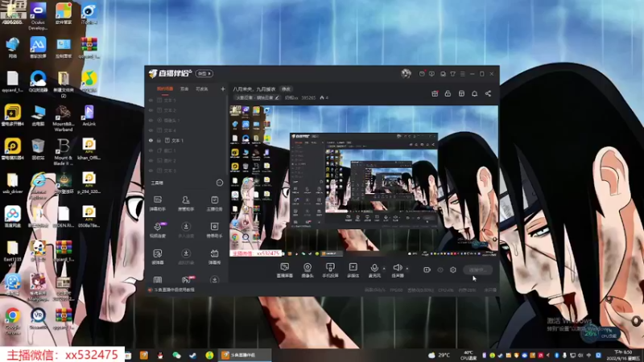Screen dimensions: 644x362
Task: Open the screen orientation dropdown beside logo
Action: tap(204, 73)
